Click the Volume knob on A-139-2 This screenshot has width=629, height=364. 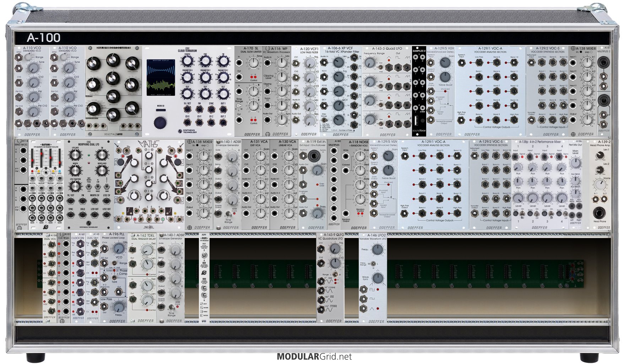coord(600,185)
